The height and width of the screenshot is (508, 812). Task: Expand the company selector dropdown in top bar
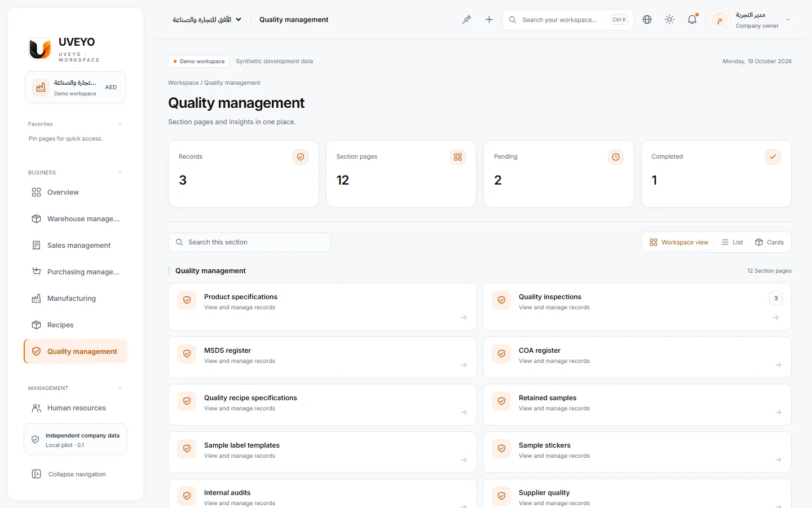207,20
